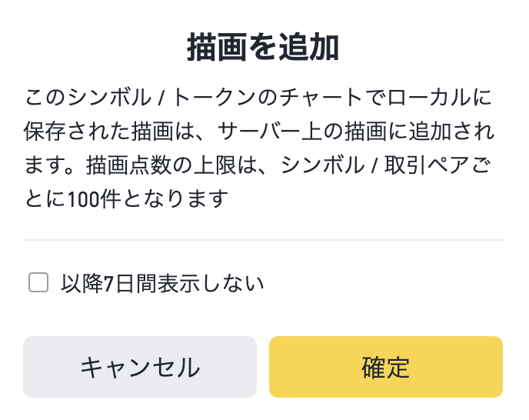Click the phrase 描画点数の上限
The image size is (529, 420).
tap(161, 165)
